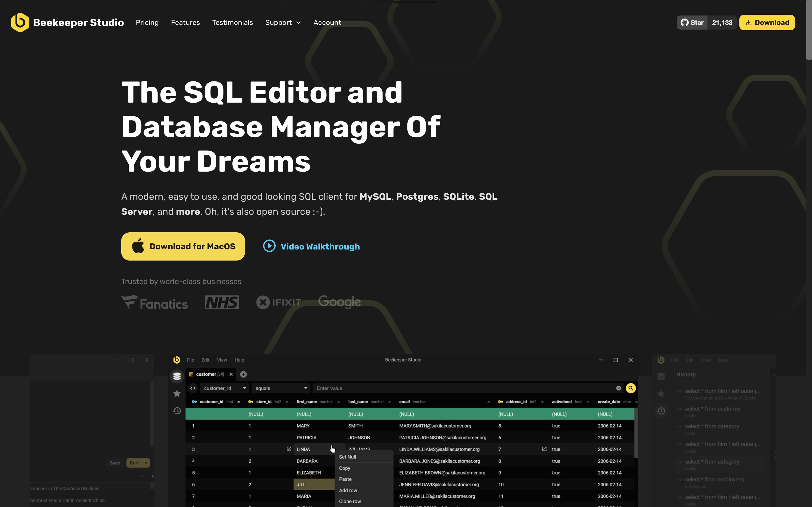Click Download for MacOS button

183,246
